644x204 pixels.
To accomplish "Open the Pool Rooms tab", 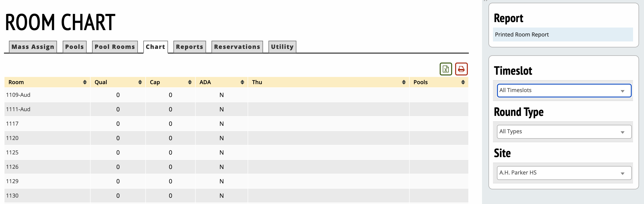I will (115, 47).
